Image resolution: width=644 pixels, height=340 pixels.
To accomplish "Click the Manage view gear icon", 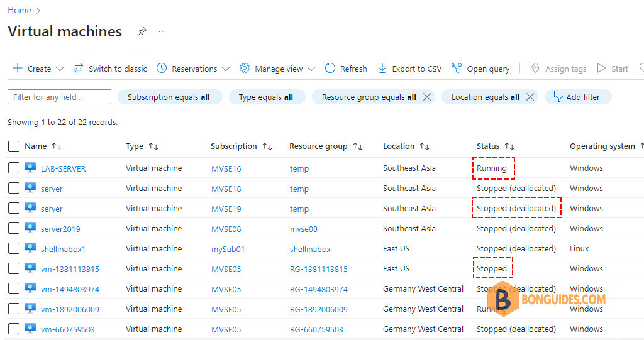I will click(x=245, y=68).
